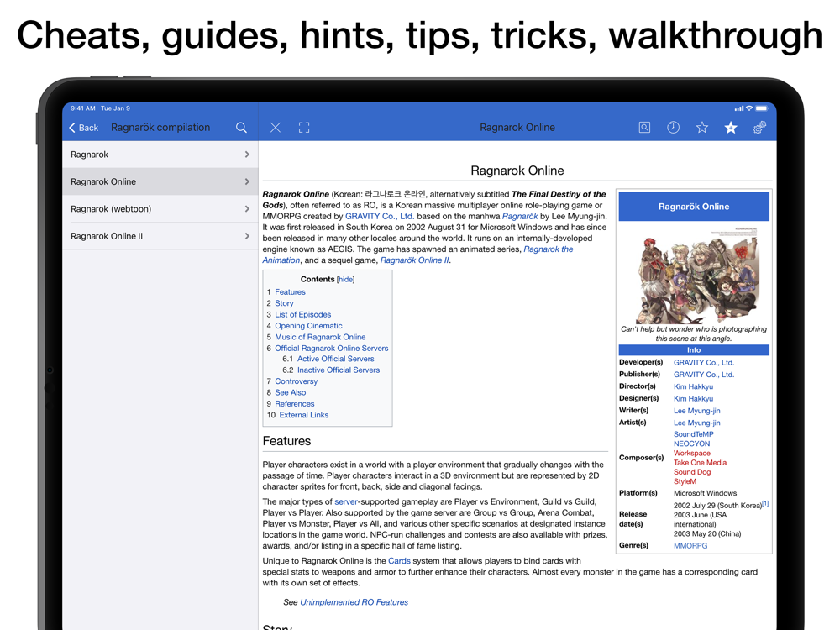Toggle fullscreen view icon
Screen dimensions: 840x630
pyautogui.click(x=304, y=128)
